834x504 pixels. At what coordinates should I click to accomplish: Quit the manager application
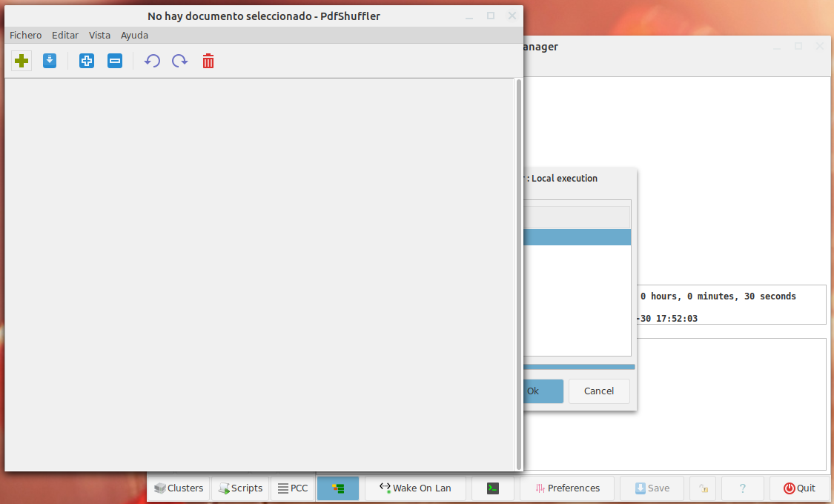tap(799, 488)
